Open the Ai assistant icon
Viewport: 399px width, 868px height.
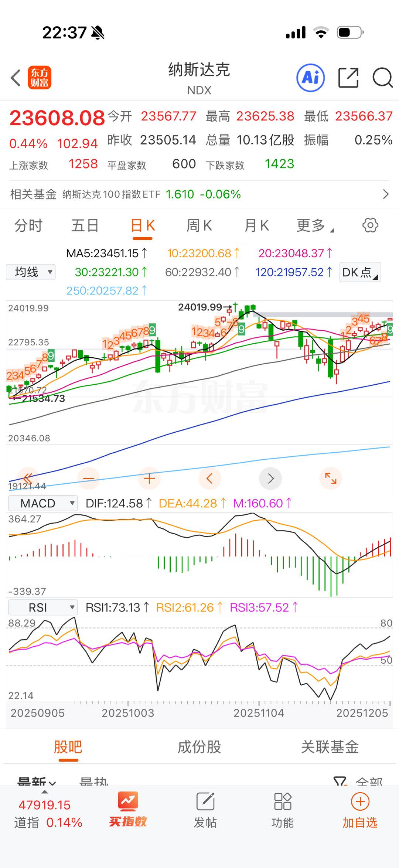point(311,78)
